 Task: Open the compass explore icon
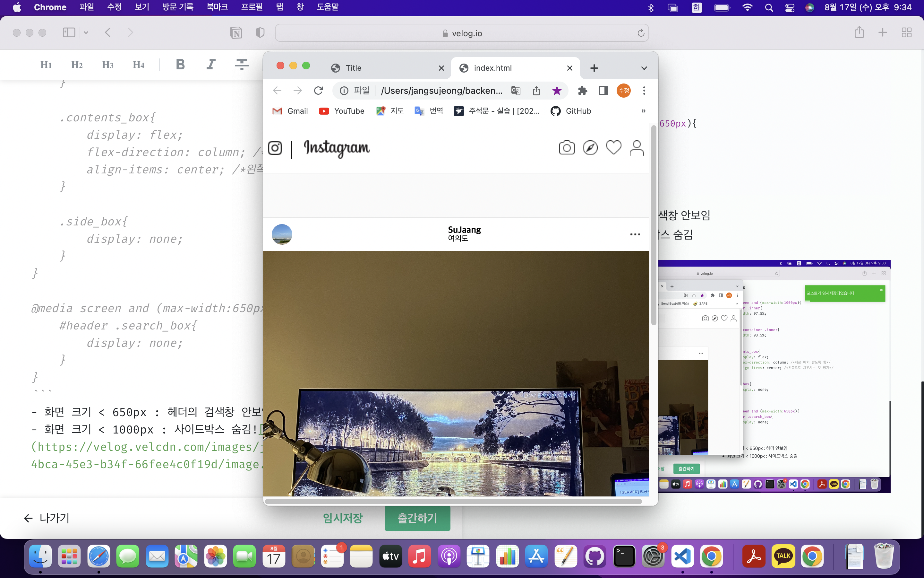(590, 148)
